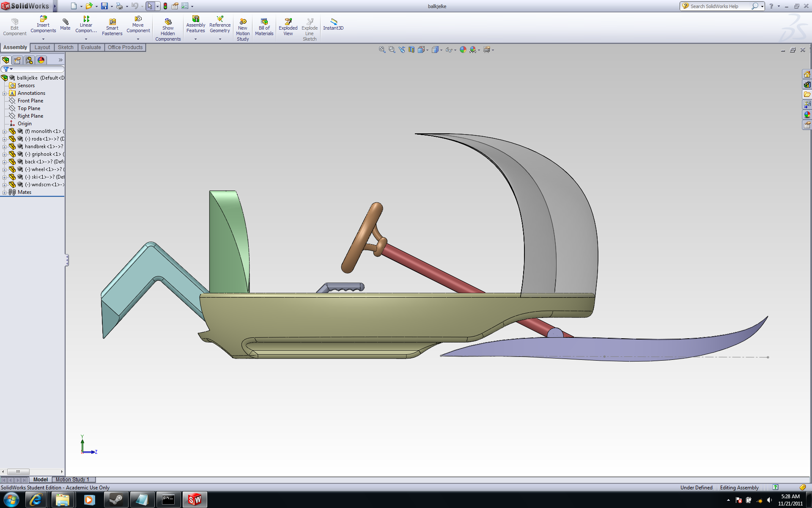Select Origin in the feature tree
This screenshot has width=812, height=508.
coord(25,124)
